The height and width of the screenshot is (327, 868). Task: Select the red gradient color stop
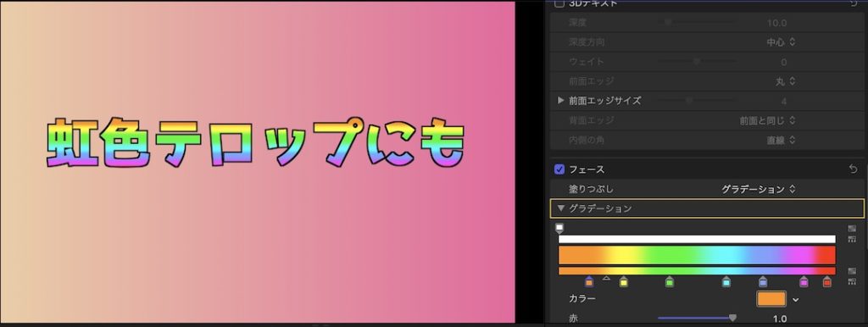click(827, 281)
